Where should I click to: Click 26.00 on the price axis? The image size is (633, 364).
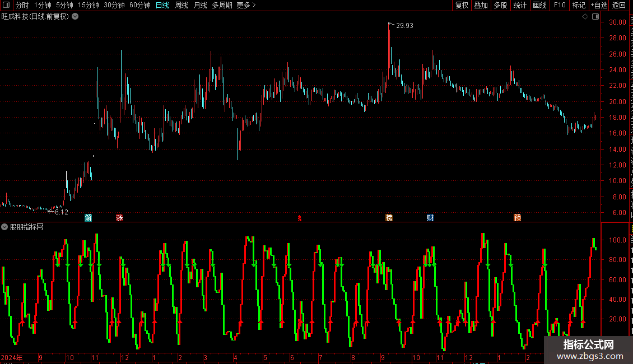click(x=618, y=54)
